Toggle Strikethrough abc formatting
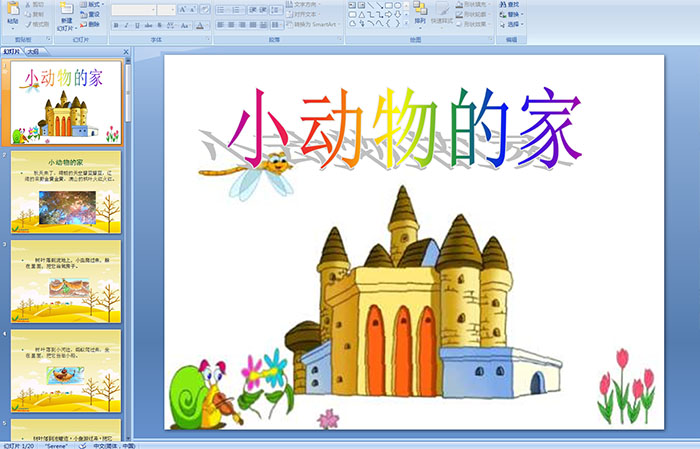The image size is (700, 449). 148,26
